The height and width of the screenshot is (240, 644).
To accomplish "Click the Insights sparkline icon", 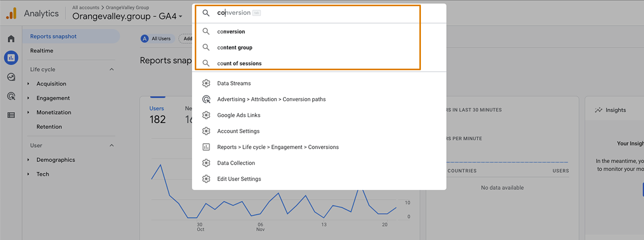I will click(x=599, y=110).
